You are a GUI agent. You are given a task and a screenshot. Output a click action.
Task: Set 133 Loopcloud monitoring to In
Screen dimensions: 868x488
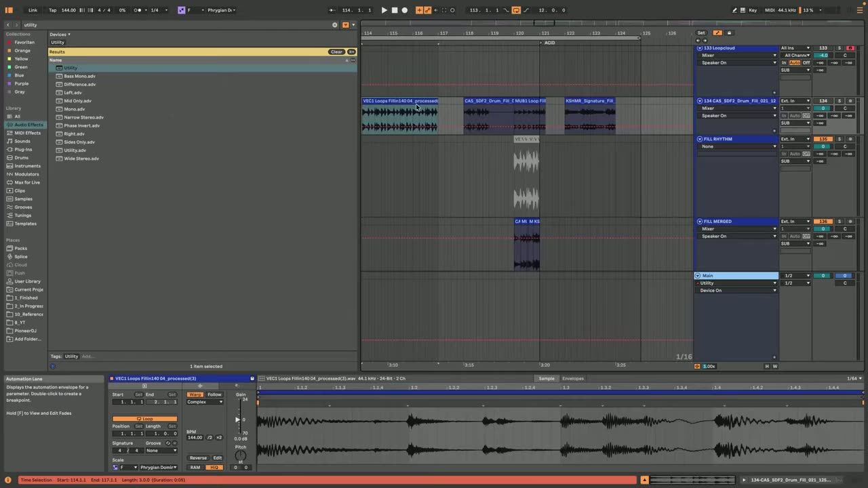(784, 63)
